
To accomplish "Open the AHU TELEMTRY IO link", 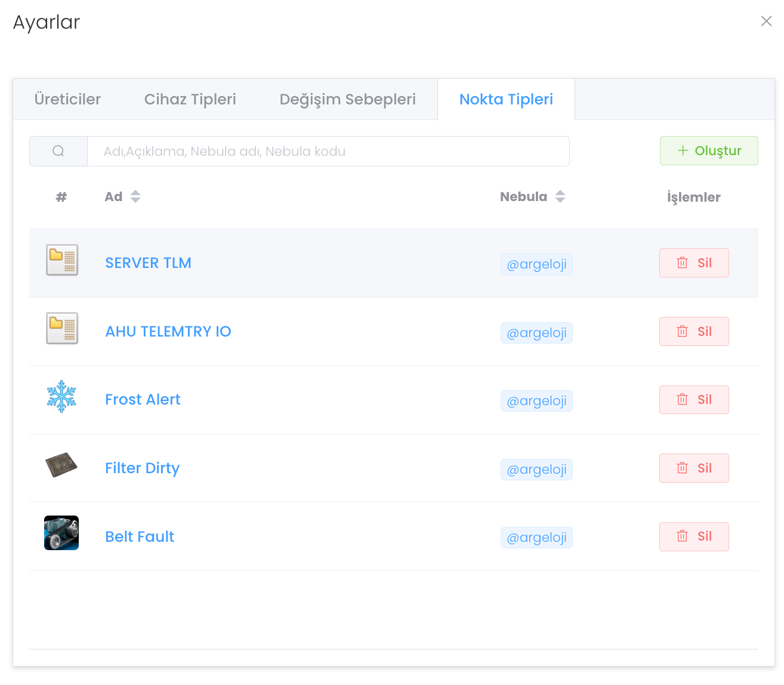I will coord(168,332).
